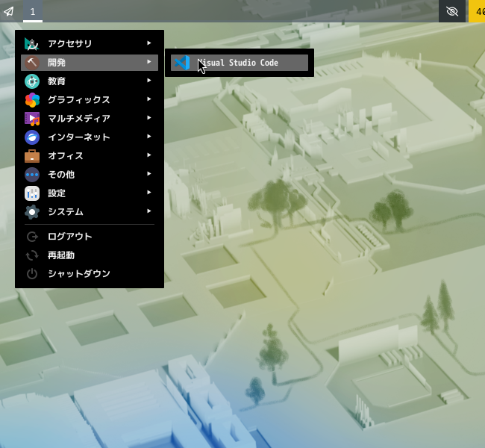Toggle the crossed-eye visibility icon
485x448 pixels.
tap(452, 11)
